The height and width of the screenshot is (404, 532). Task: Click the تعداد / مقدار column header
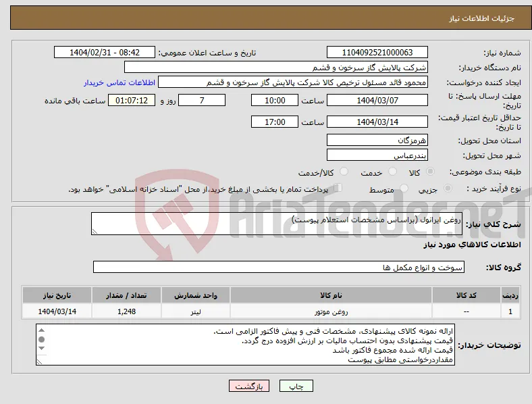126,295
